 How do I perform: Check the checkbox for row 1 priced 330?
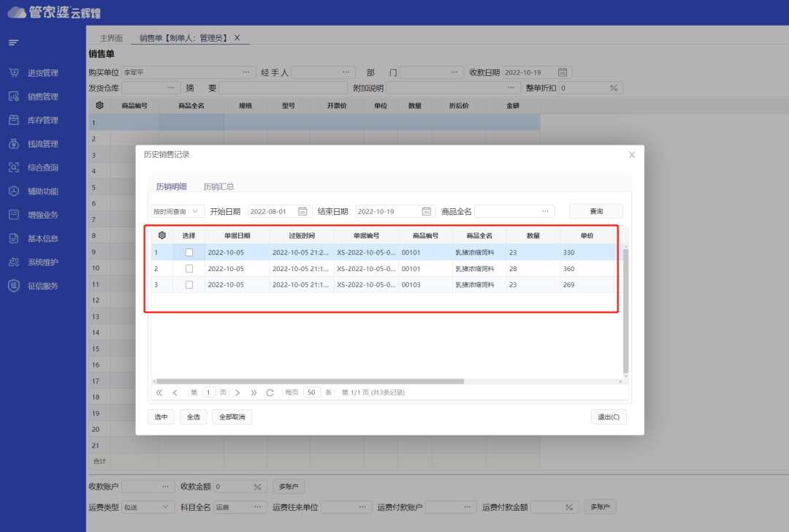189,252
